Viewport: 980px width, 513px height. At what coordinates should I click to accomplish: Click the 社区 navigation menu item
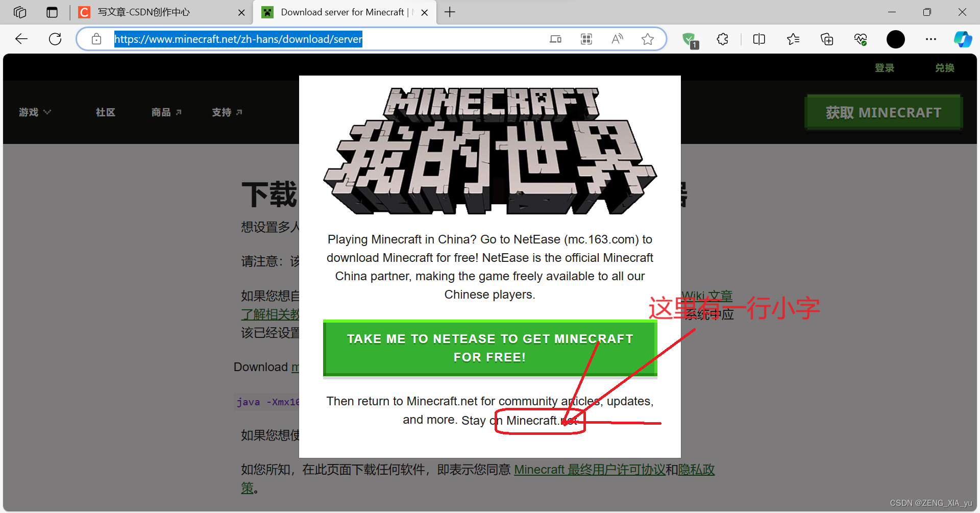click(106, 112)
